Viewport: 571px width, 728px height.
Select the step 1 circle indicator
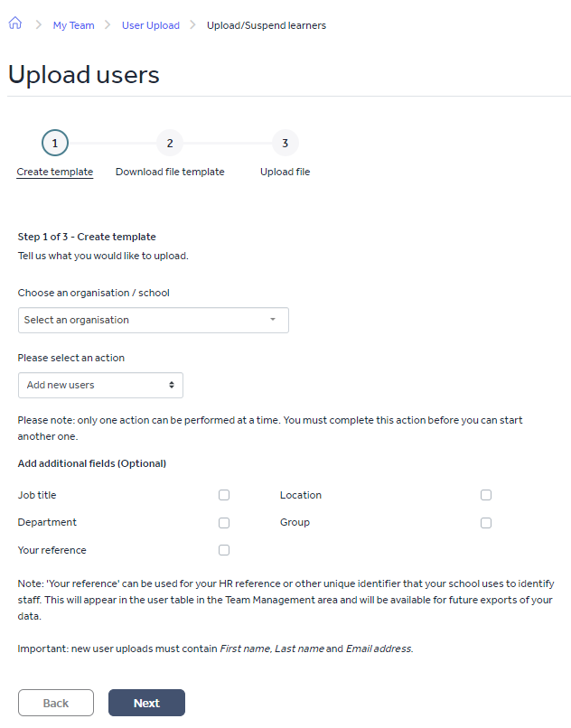coord(54,143)
